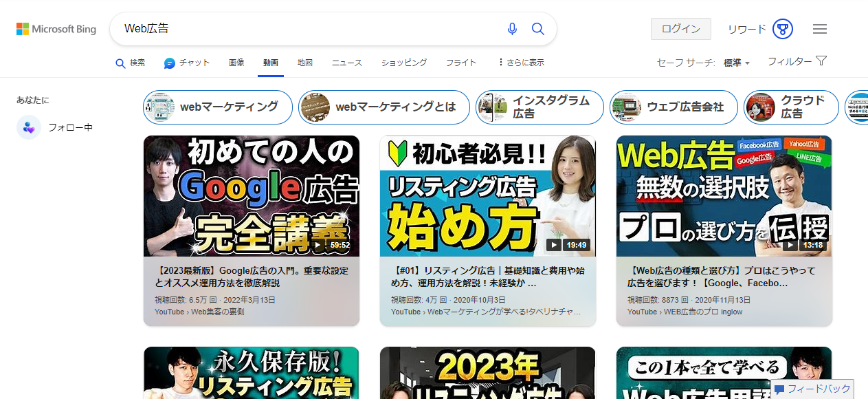The image size is (868, 399).
Task: Open the hamburger settings menu
Action: (x=820, y=29)
